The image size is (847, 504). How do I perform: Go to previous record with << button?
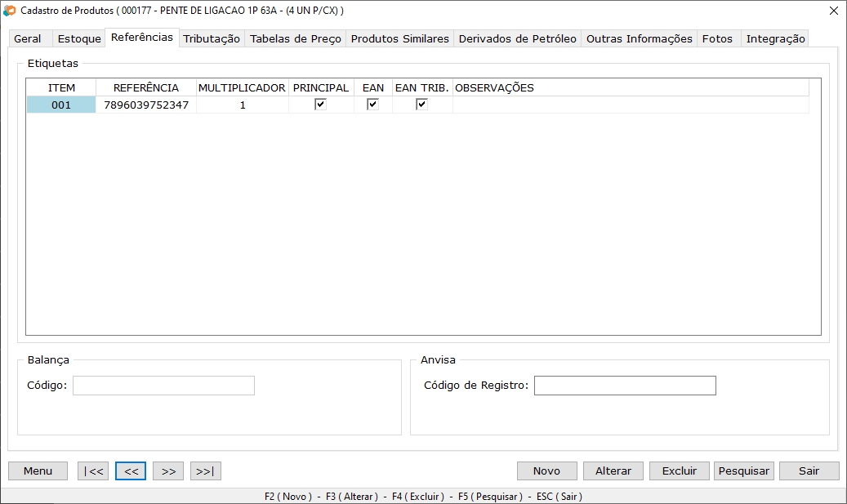[x=131, y=471]
